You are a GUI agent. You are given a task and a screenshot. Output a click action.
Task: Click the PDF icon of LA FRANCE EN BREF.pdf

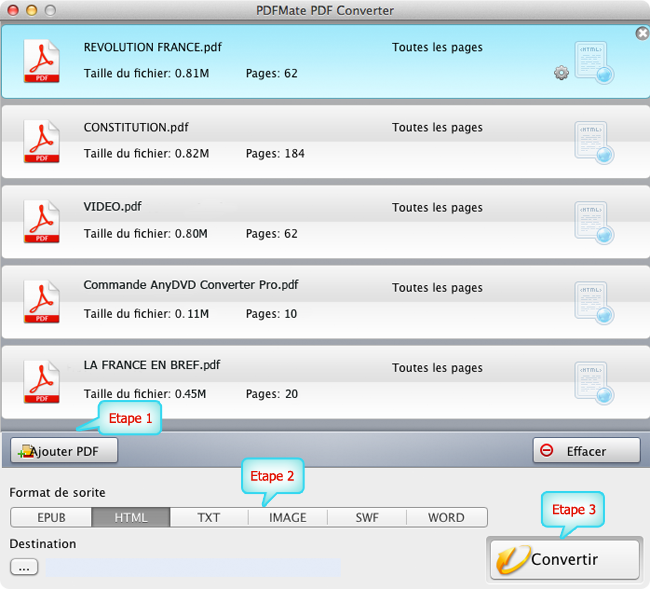(x=41, y=381)
